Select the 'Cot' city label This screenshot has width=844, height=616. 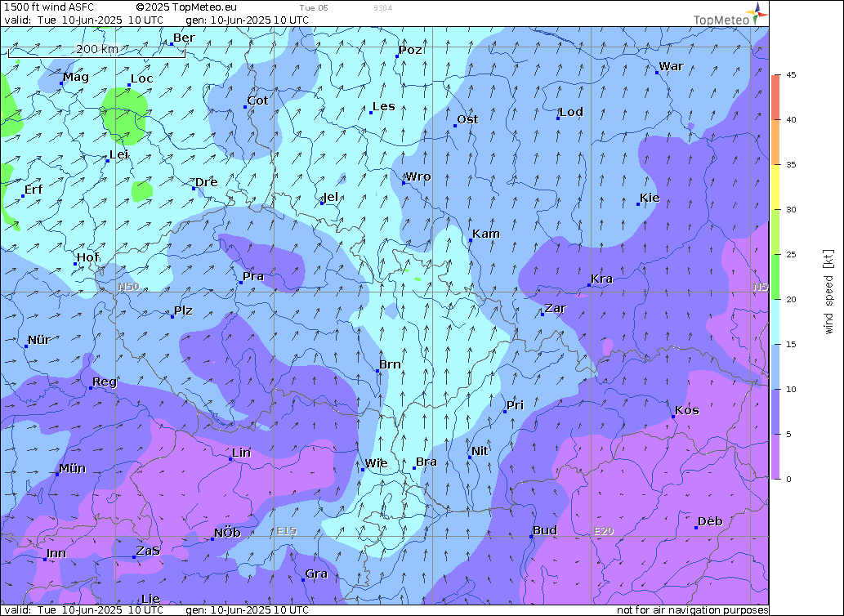[x=258, y=100]
